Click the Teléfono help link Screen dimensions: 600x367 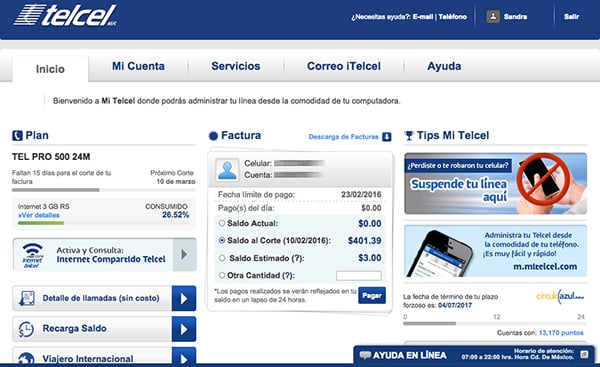[453, 17]
